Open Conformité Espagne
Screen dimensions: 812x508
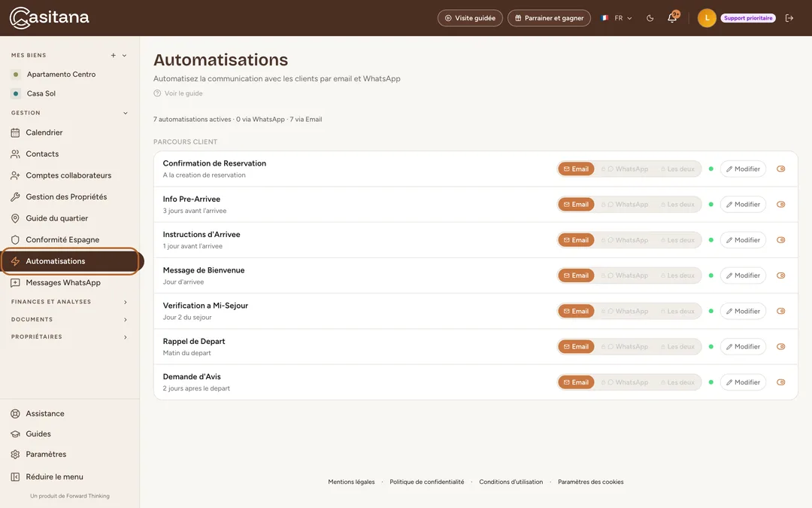pos(70,239)
